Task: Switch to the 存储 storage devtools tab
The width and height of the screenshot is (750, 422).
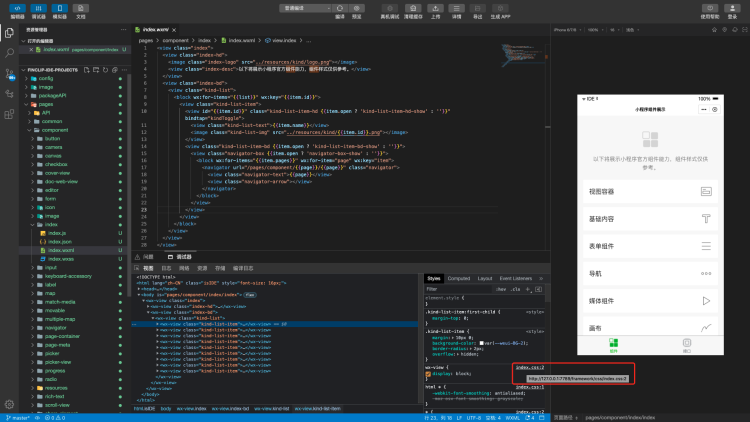Action: [x=220, y=268]
